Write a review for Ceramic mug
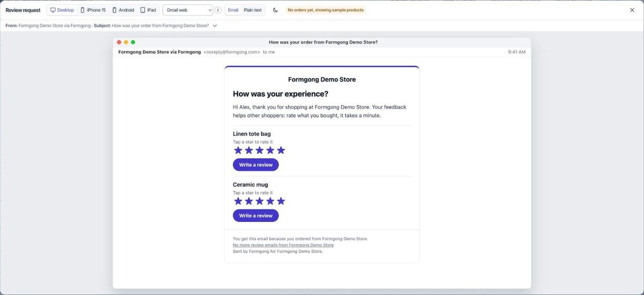The image size is (644, 295). coord(256,216)
